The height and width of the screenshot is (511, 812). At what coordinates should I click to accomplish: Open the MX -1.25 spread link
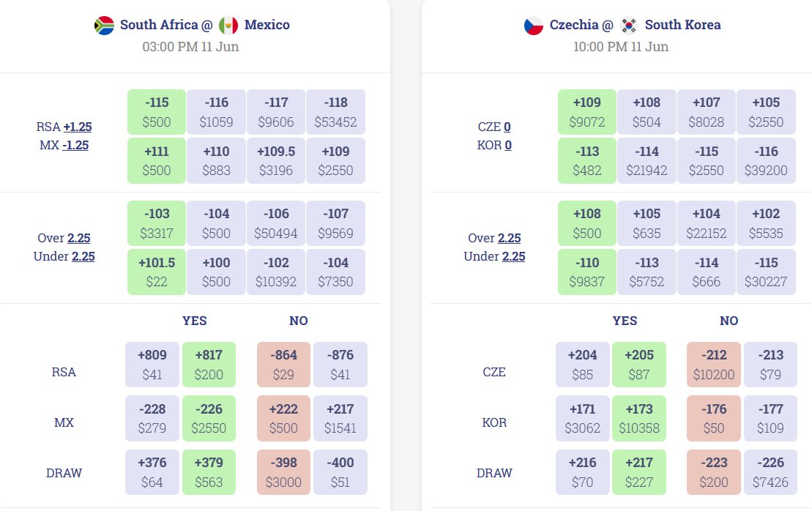75,145
